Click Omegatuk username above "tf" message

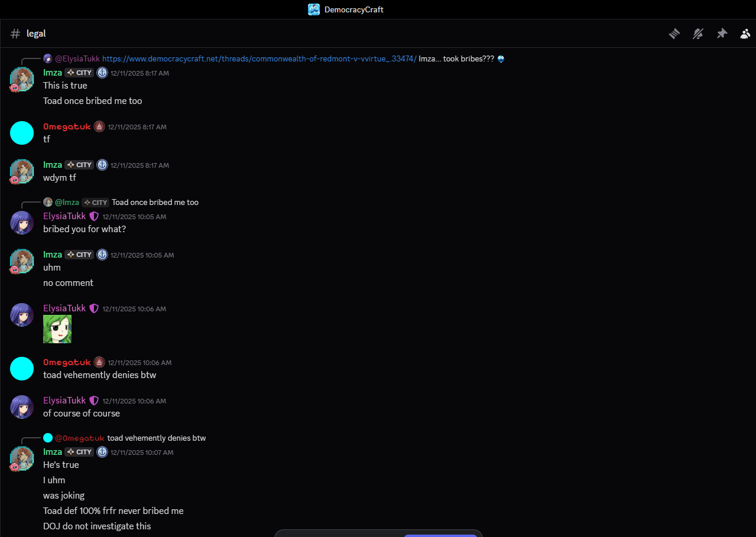(67, 126)
